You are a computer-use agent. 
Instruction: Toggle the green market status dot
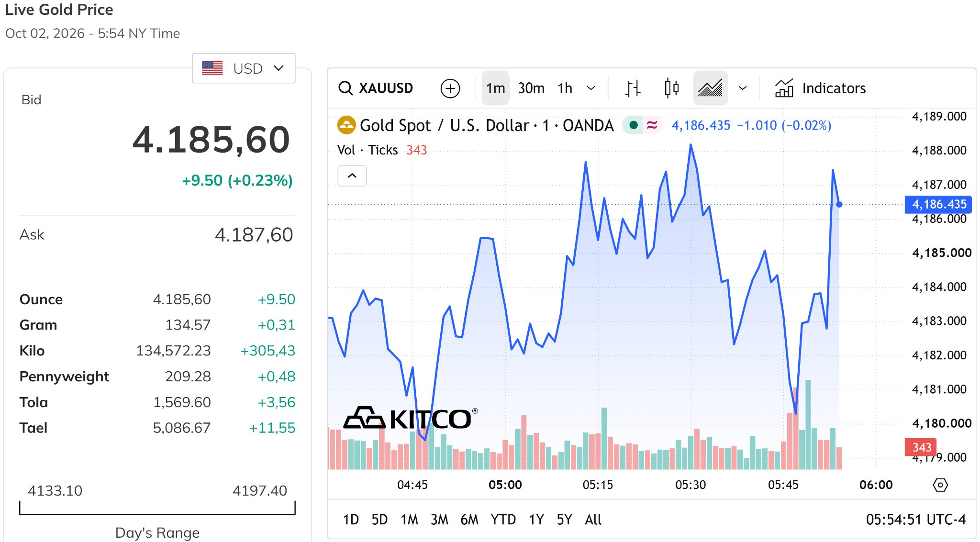tap(633, 125)
